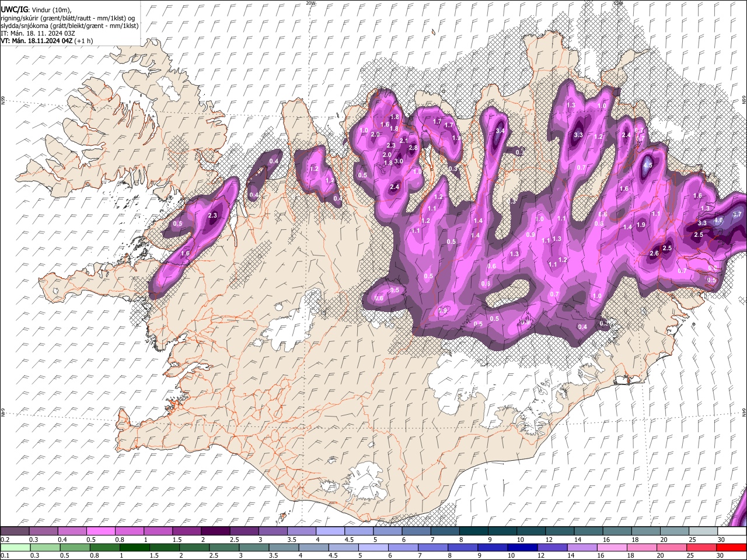
Task: Select the 12 blue-violet swatch in bottom scale
Action: [552, 548]
